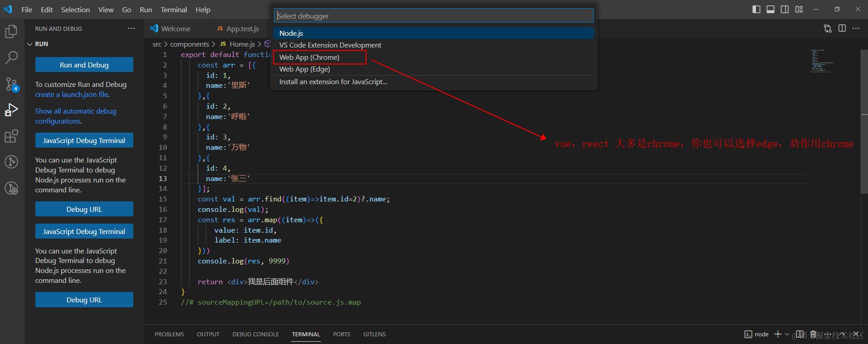Click 'Show all automatic debug configurations' link
The height and width of the screenshot is (344, 868).
(x=76, y=116)
